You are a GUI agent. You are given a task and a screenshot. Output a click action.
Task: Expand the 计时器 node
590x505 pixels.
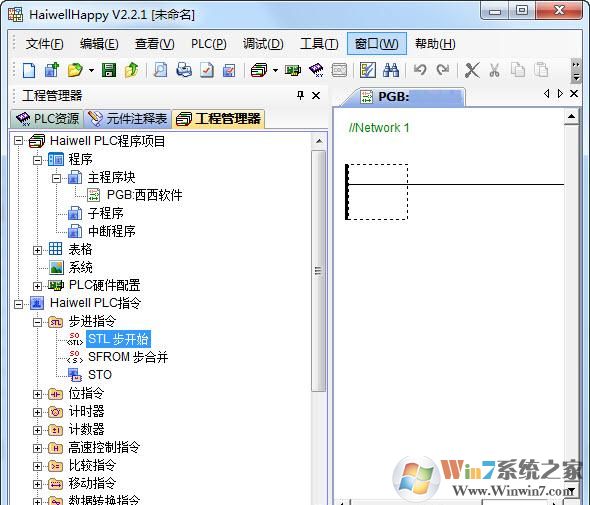coord(37,412)
